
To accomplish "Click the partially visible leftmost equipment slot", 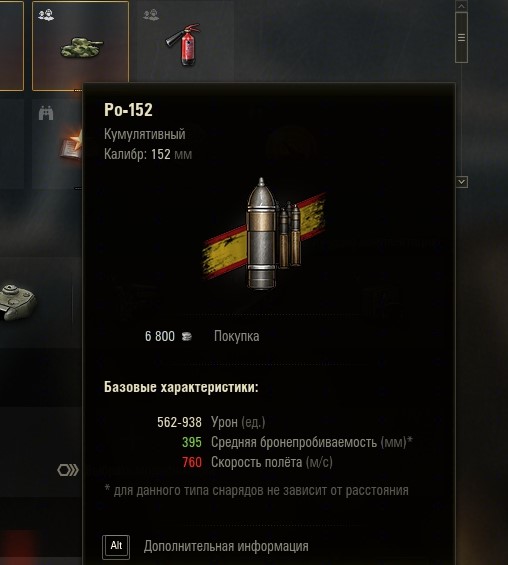I will click(12, 46).
